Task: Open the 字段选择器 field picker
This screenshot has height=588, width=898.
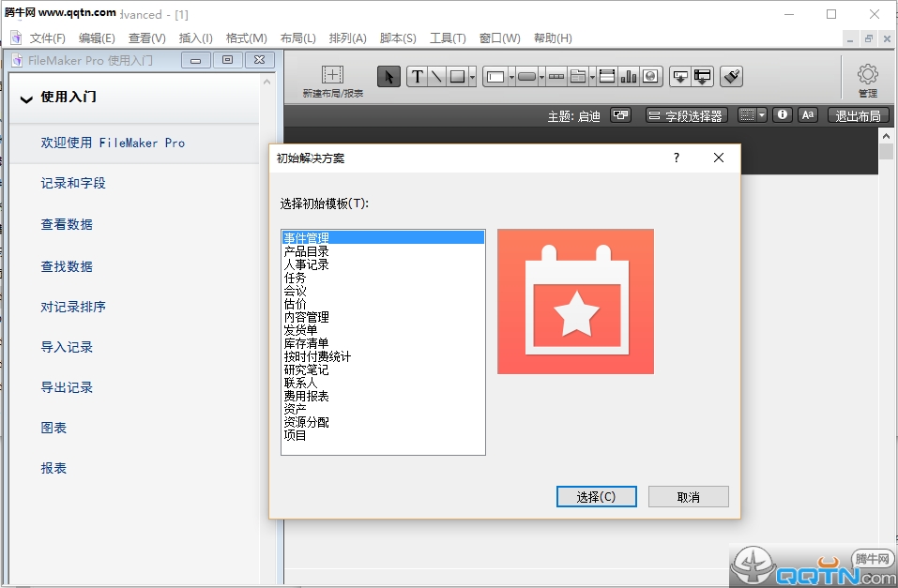Action: click(x=686, y=115)
